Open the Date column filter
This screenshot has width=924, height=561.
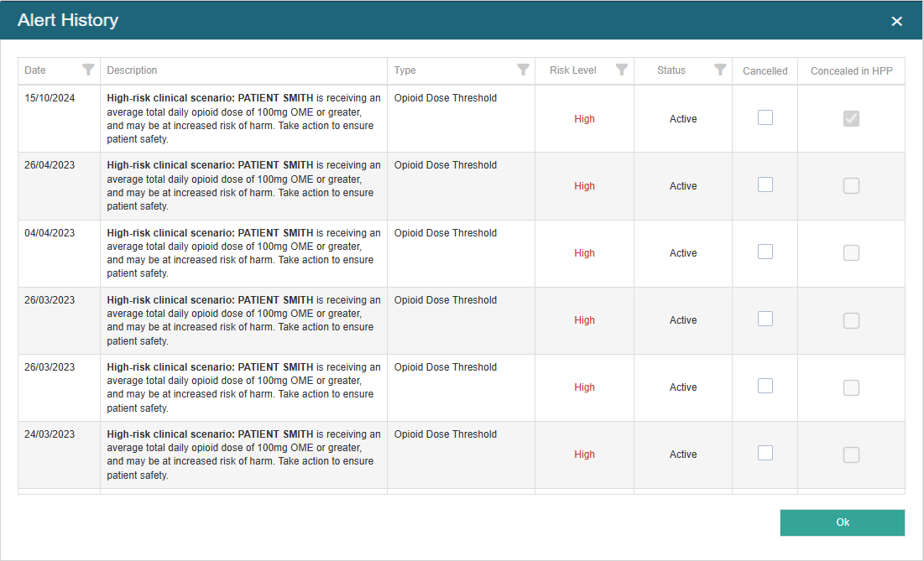89,70
